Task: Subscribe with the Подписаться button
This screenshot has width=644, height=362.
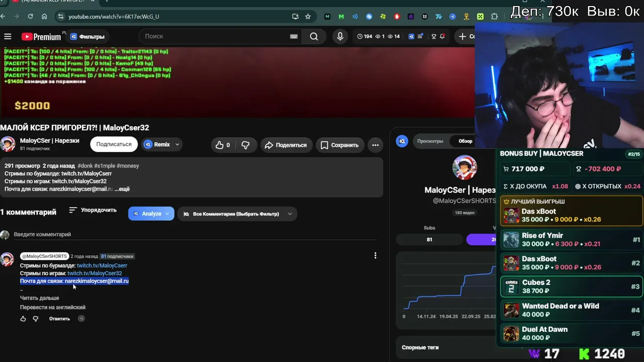Action: pos(114,144)
